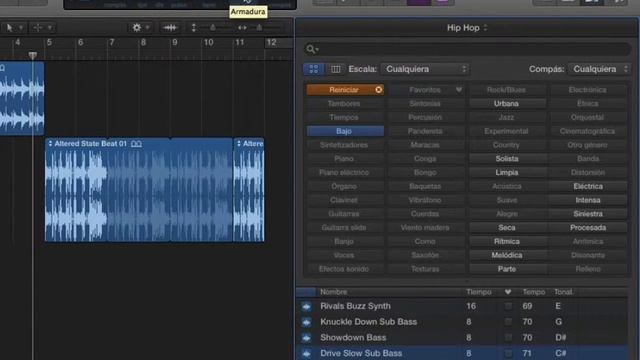Click the magnifier icon in the loop search field
640x360 pixels.
[311, 49]
